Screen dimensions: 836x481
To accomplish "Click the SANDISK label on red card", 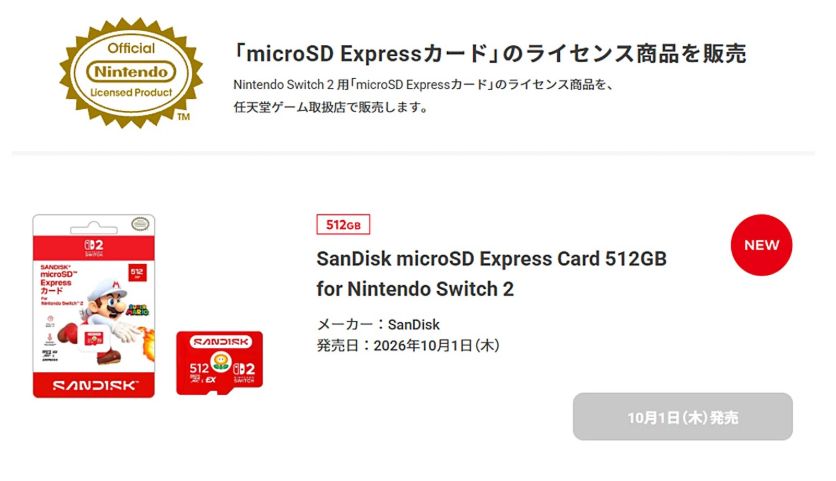I will click(x=221, y=341).
